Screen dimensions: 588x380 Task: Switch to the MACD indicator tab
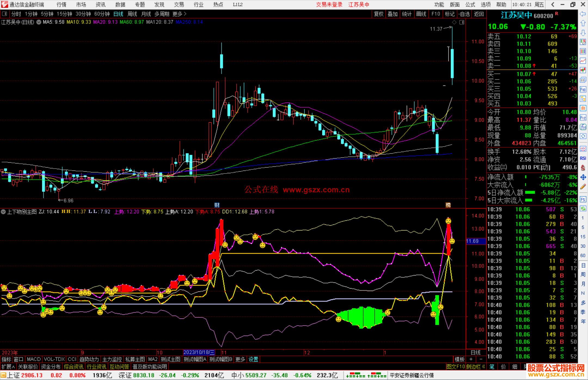coord(33,359)
